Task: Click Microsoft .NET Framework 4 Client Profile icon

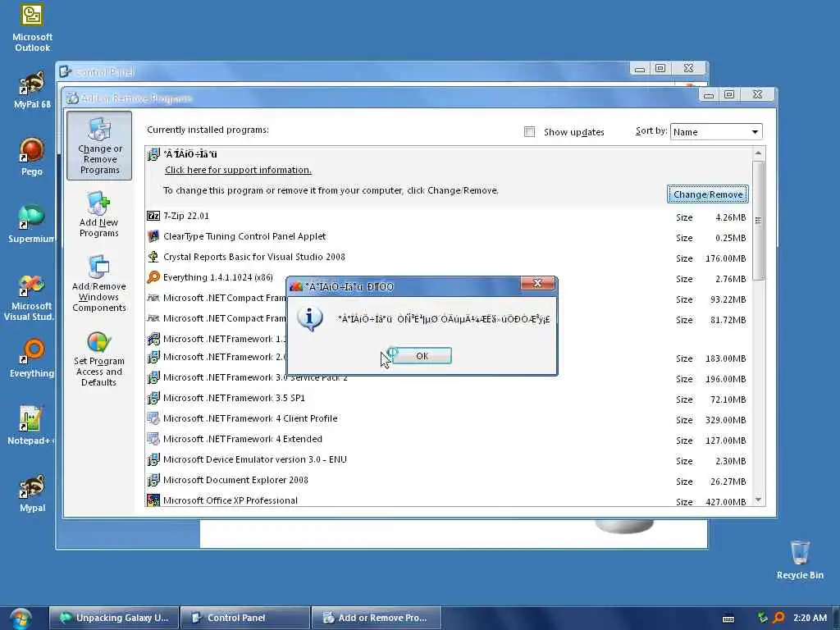Action: (x=153, y=418)
